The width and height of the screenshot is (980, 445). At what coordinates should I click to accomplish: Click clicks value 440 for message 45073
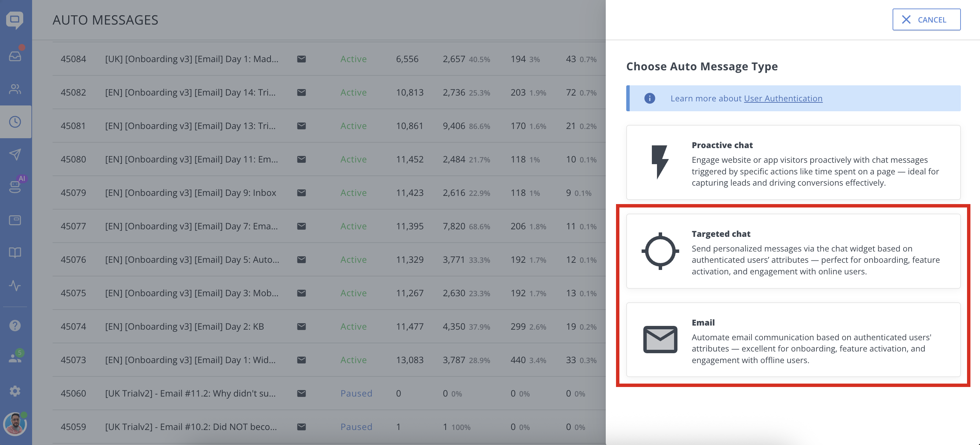pos(518,360)
